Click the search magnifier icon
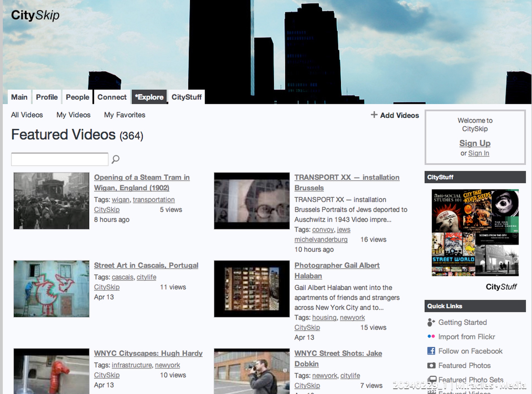532x394 pixels. (x=115, y=159)
